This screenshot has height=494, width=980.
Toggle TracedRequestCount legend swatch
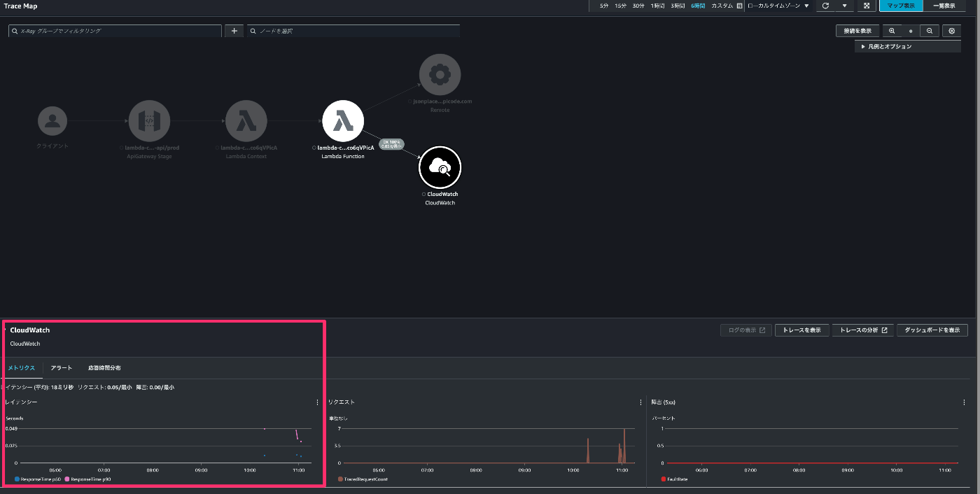pos(340,479)
